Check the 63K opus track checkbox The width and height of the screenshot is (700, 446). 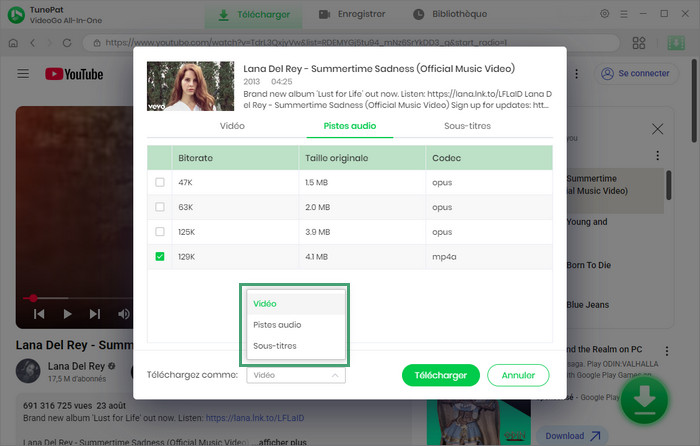tap(160, 206)
